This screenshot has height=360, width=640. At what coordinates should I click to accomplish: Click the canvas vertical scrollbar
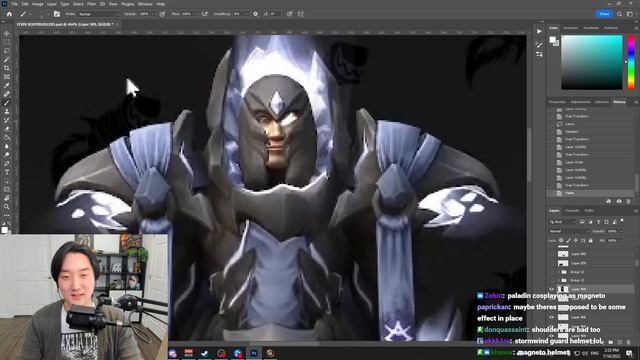(x=530, y=155)
